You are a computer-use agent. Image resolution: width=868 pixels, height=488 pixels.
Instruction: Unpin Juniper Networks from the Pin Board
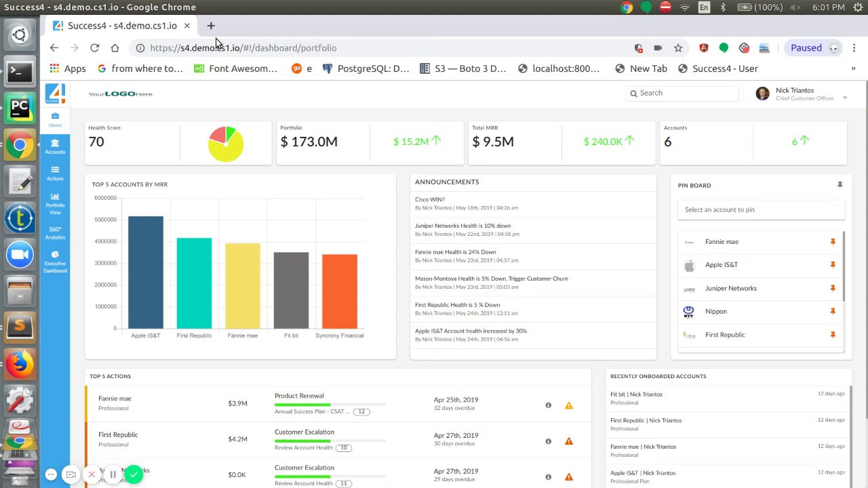(x=833, y=289)
